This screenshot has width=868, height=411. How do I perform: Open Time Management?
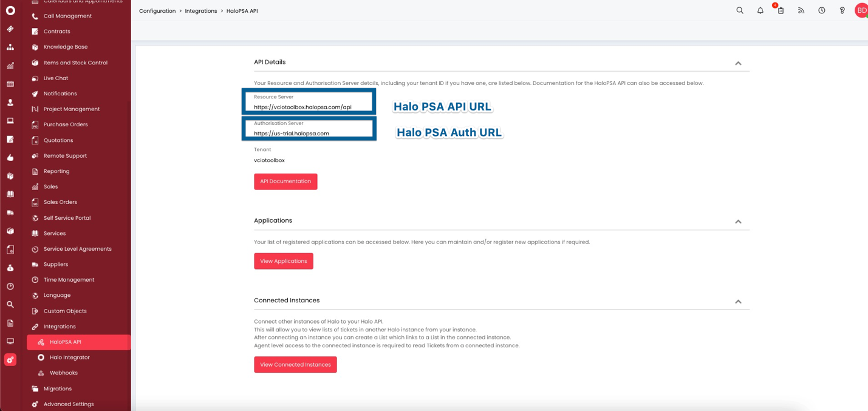[x=69, y=280]
